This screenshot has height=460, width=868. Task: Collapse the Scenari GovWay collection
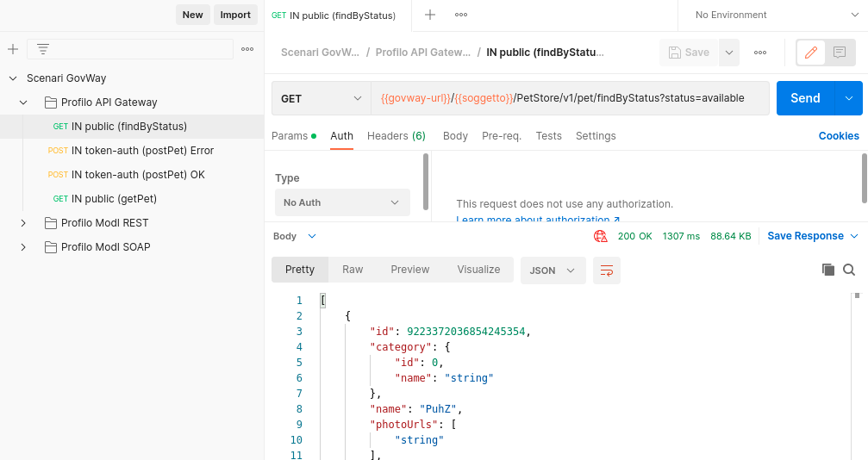click(13, 78)
